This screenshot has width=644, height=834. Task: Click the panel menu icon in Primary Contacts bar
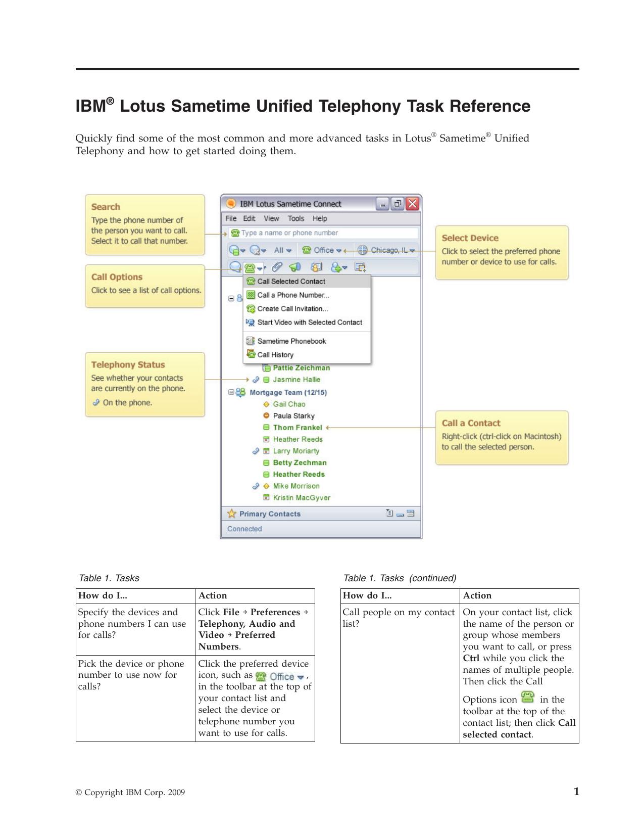click(389, 513)
